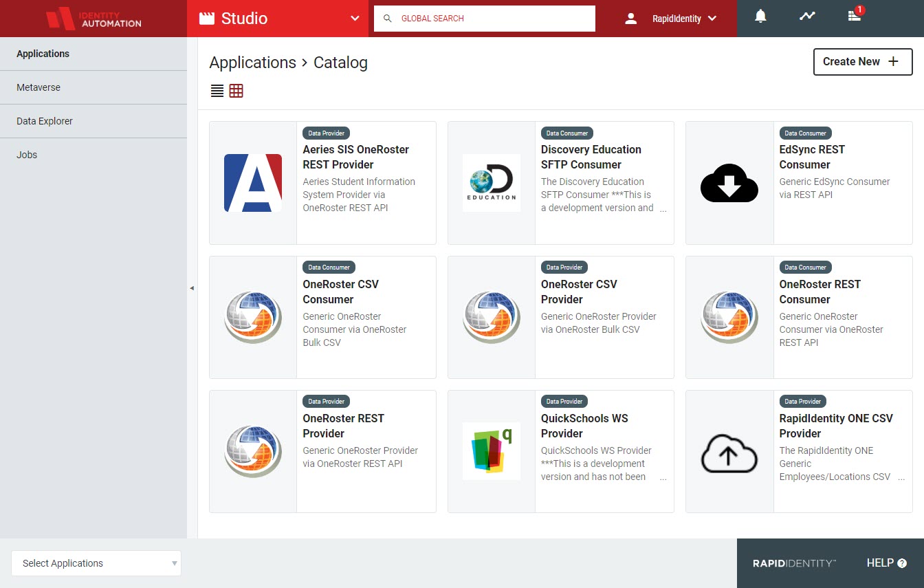Click the help question mark icon
Image resolution: width=924 pixels, height=588 pixels.
click(902, 563)
